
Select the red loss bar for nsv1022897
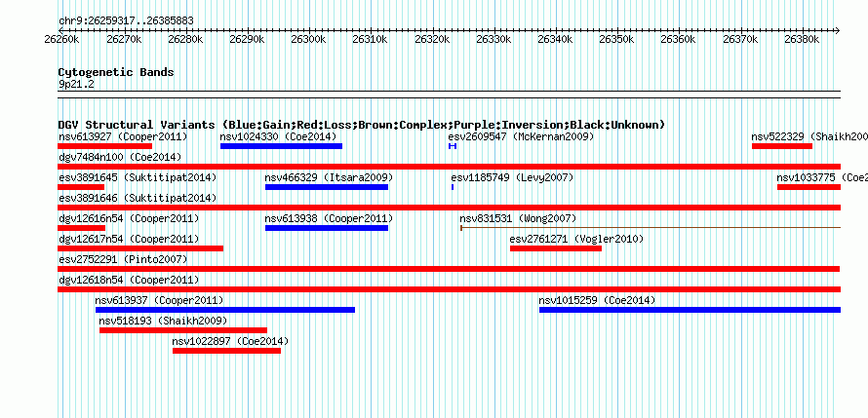[x=226, y=351]
